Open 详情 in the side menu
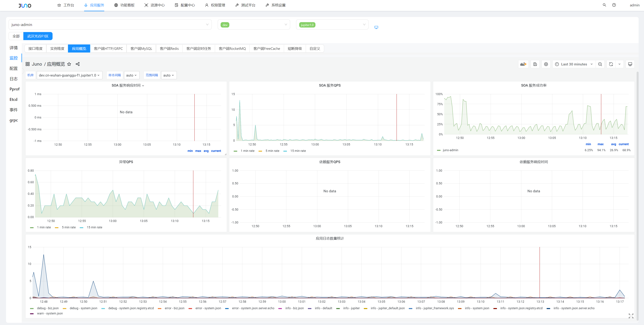The width and height of the screenshot is (644, 325). (x=13, y=48)
